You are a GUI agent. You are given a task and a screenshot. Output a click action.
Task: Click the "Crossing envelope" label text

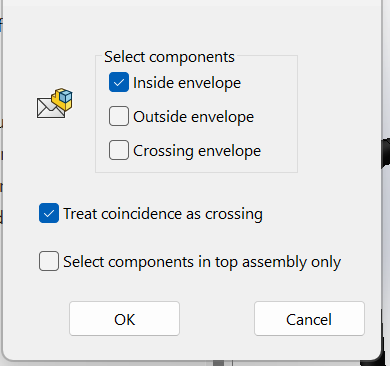pos(197,151)
